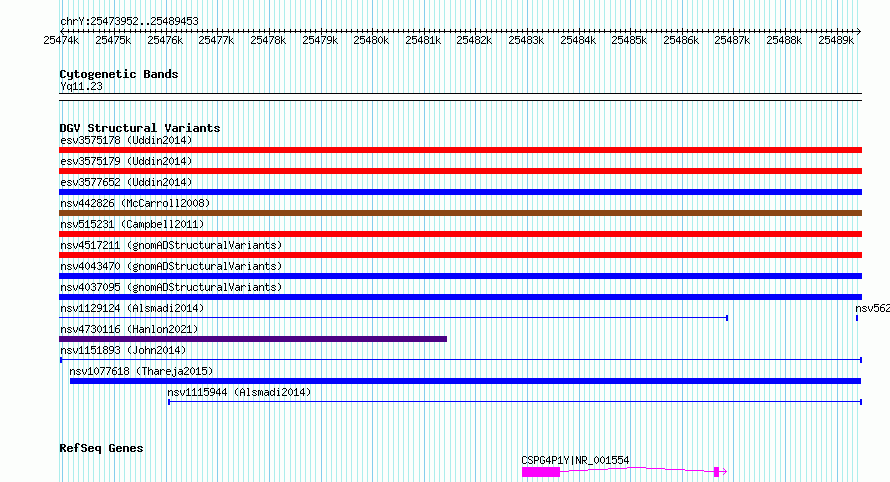Viewport: 890px width, 482px height.
Task: Click label nsv1077618 (Thareja2015)
Action: point(141,371)
